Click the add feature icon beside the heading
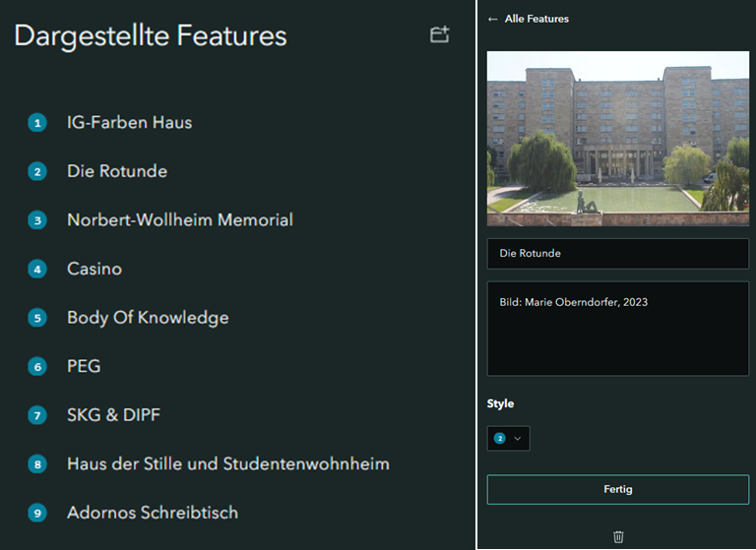The width and height of the screenshot is (756, 550). pos(440,35)
